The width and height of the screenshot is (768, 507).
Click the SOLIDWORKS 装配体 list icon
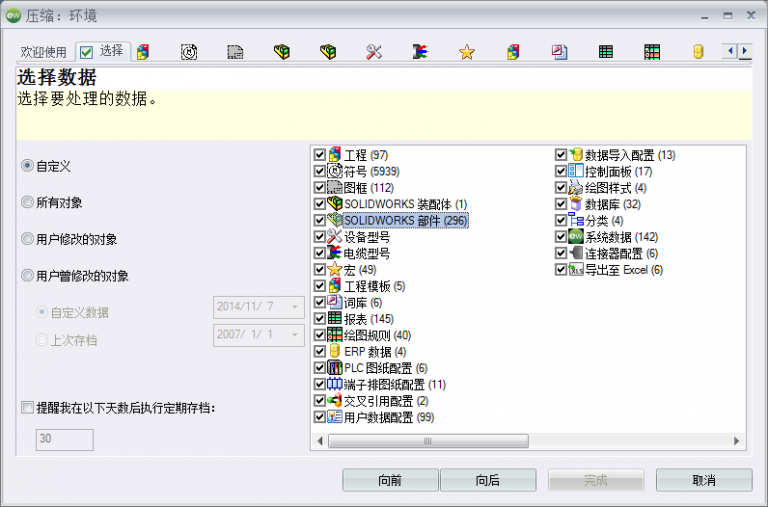335,203
